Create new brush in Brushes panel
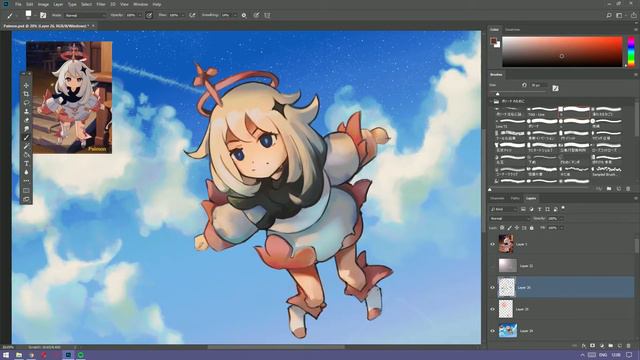Viewport: 640px width, 360px height. coord(619,189)
